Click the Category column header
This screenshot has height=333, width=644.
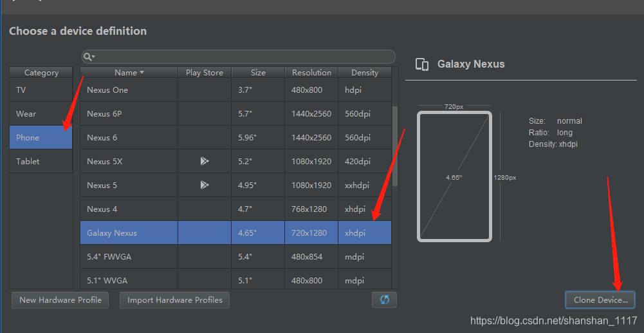coord(41,72)
